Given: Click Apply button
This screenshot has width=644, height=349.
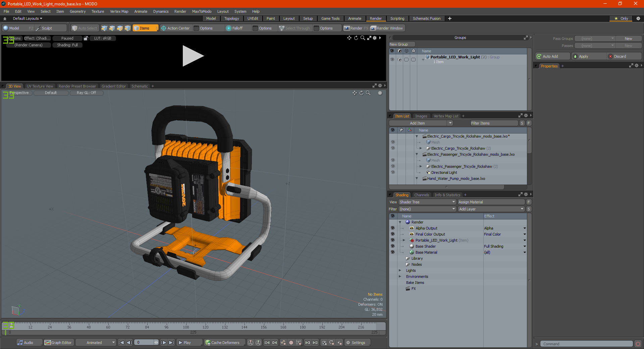Looking at the screenshot, I should click(589, 56).
